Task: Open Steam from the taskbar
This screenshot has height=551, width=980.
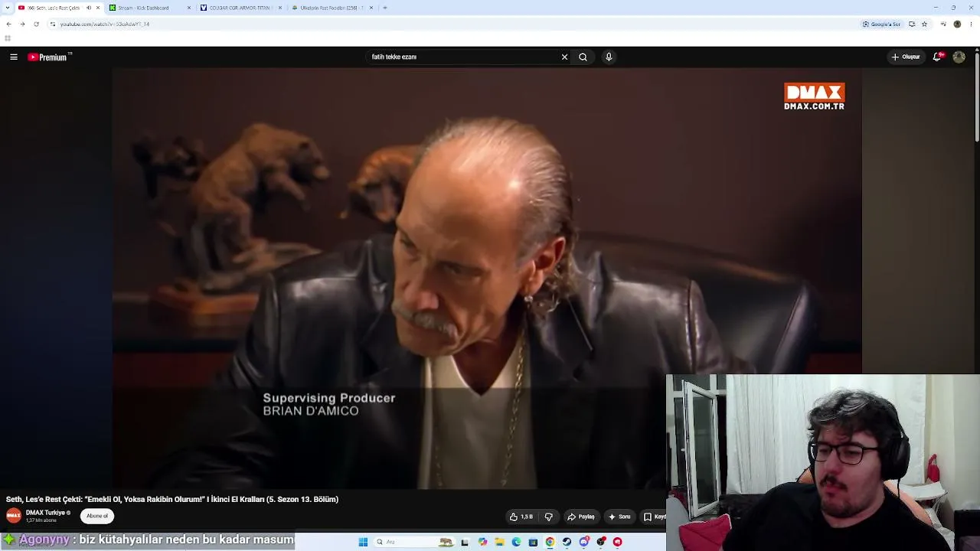Action: [567, 542]
